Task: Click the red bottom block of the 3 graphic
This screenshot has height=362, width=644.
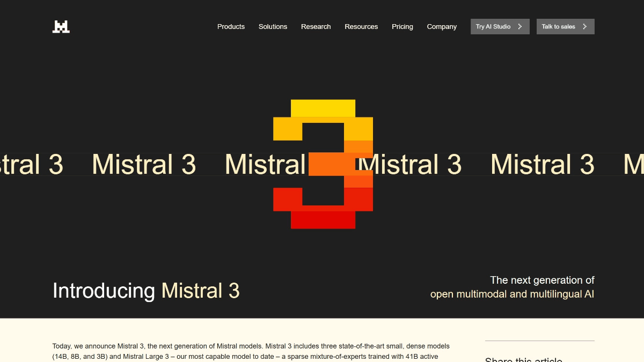Action: tap(323, 221)
